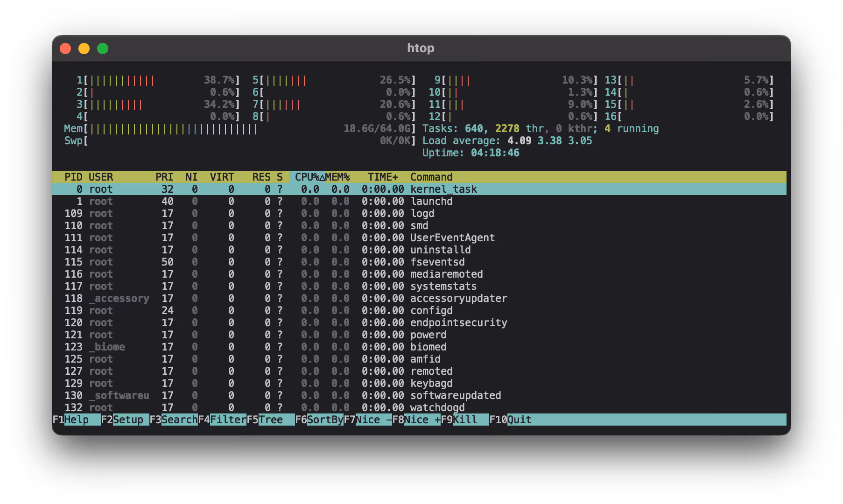Sort by the MEM% column header
Screen dimensions: 843x504
click(x=337, y=177)
